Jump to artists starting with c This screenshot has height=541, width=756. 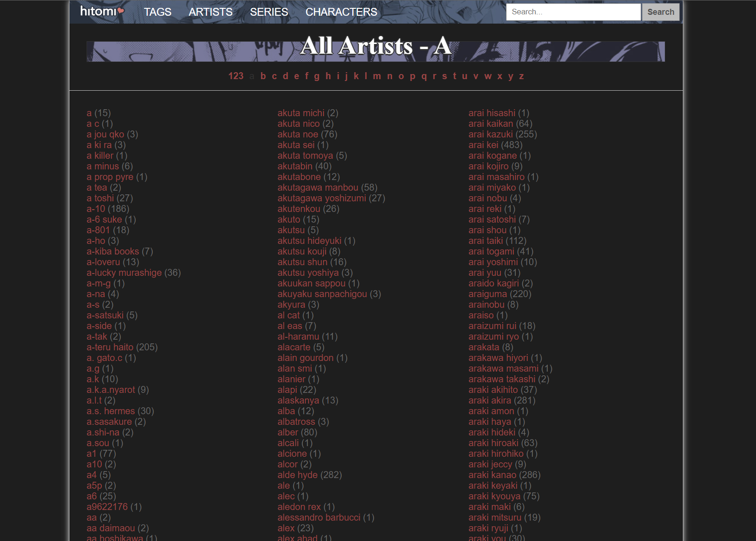275,76
